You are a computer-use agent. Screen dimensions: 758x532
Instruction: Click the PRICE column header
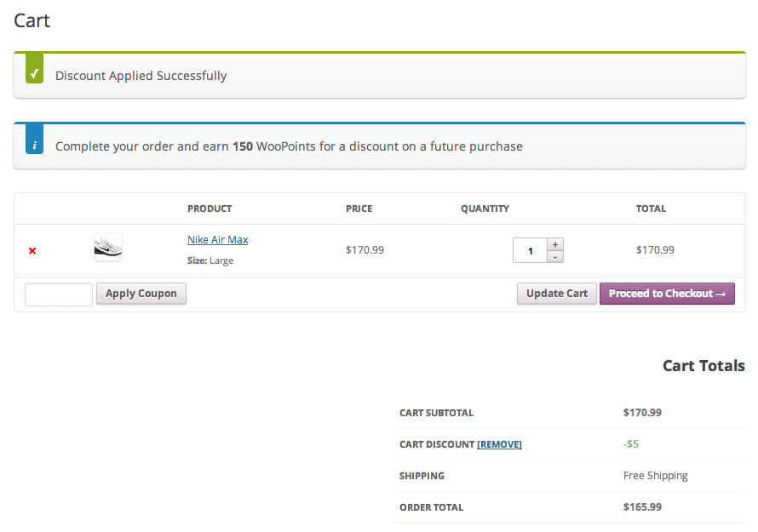point(359,209)
